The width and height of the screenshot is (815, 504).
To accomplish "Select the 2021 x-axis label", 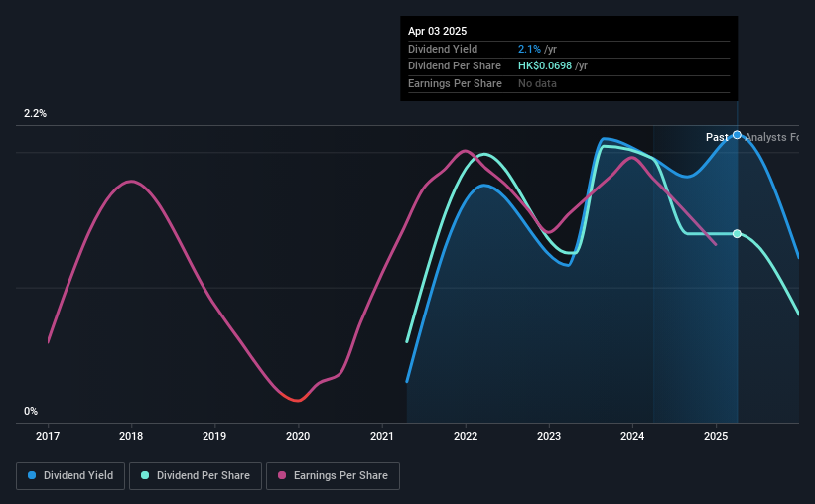I will pos(382,436).
